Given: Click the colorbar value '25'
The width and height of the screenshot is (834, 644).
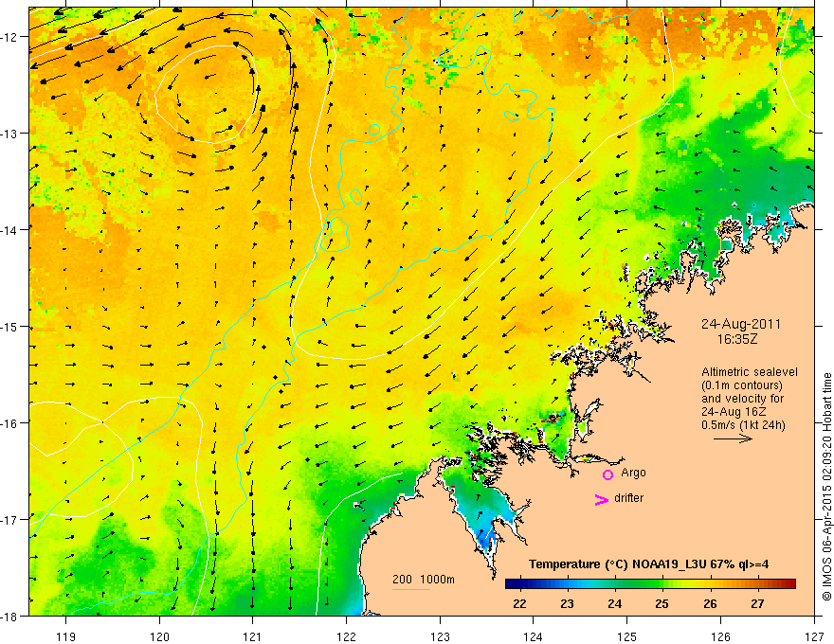Looking at the screenshot, I should pyautogui.click(x=662, y=604).
